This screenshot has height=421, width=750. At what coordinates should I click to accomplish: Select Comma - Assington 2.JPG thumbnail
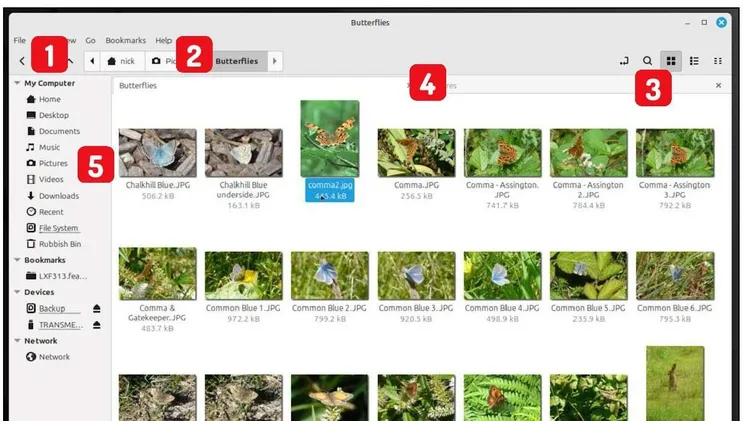(x=588, y=153)
